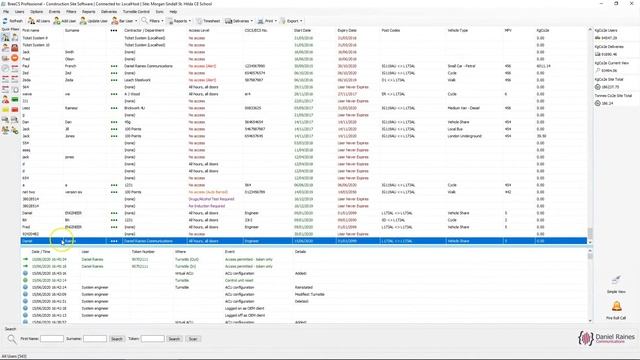
Task: Show All Users from the toolbar
Action: click(39, 21)
